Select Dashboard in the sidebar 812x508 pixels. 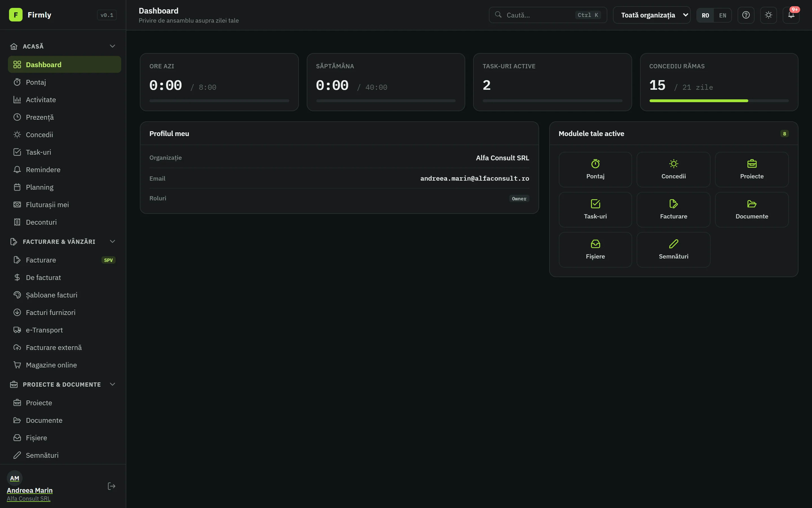(64, 65)
